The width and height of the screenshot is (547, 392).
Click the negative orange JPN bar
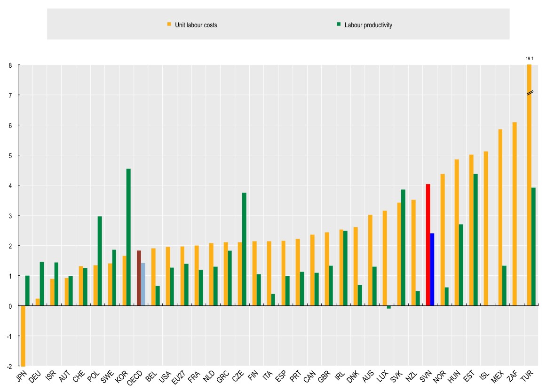[23, 336]
